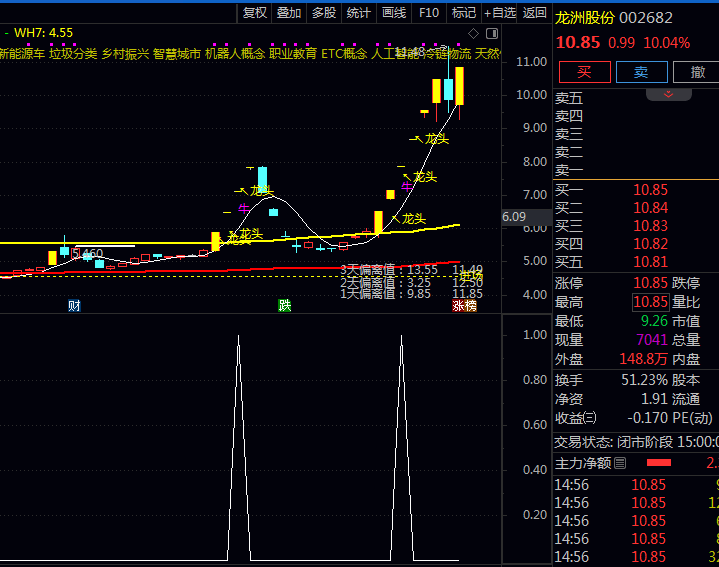Click the red 买 buy button
719x567 pixels.
click(x=585, y=72)
